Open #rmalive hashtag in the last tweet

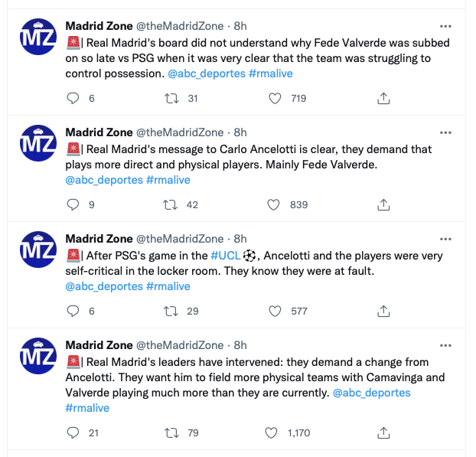tap(87, 408)
